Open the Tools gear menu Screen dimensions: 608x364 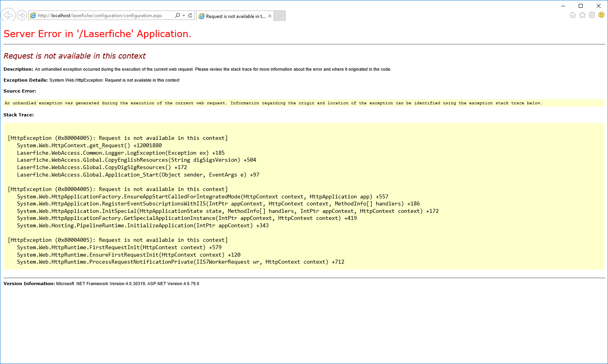pos(592,15)
